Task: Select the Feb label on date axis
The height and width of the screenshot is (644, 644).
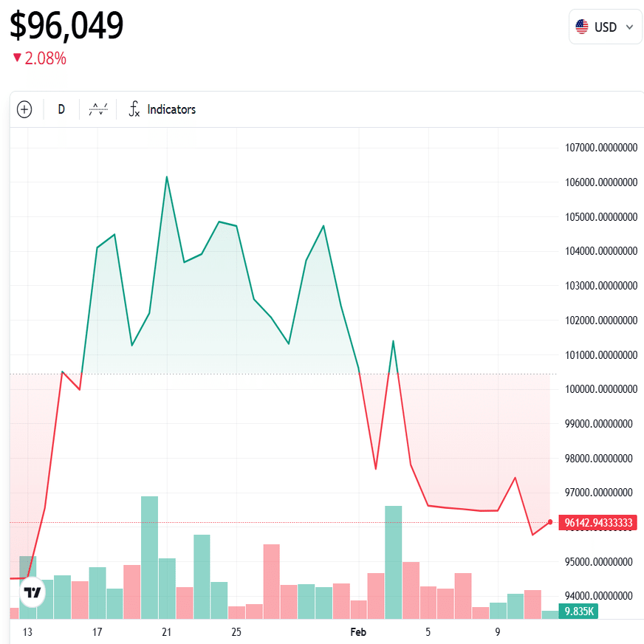Action: (x=357, y=632)
